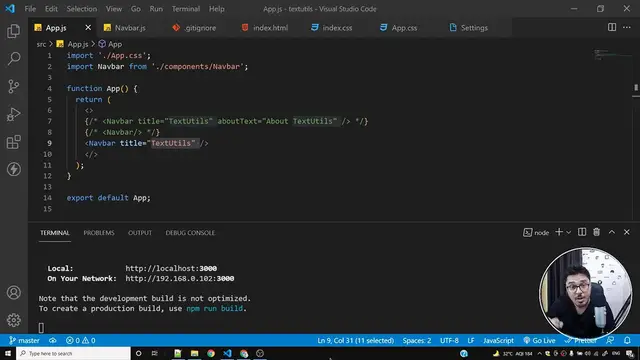Viewport: 640px width, 360px height.
Task: Select the TERMINAL panel tab
Action: point(55,233)
